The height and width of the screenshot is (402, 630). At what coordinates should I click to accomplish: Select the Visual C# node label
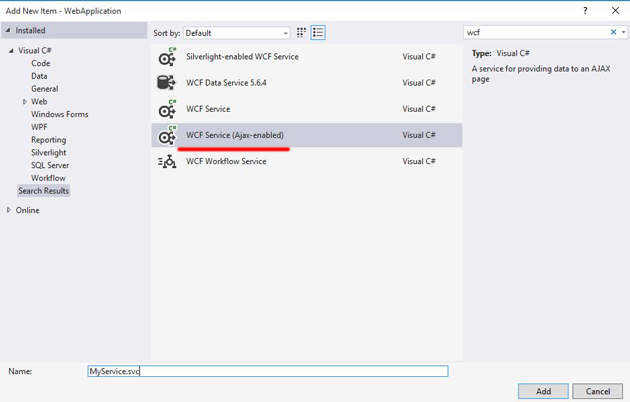(x=35, y=51)
